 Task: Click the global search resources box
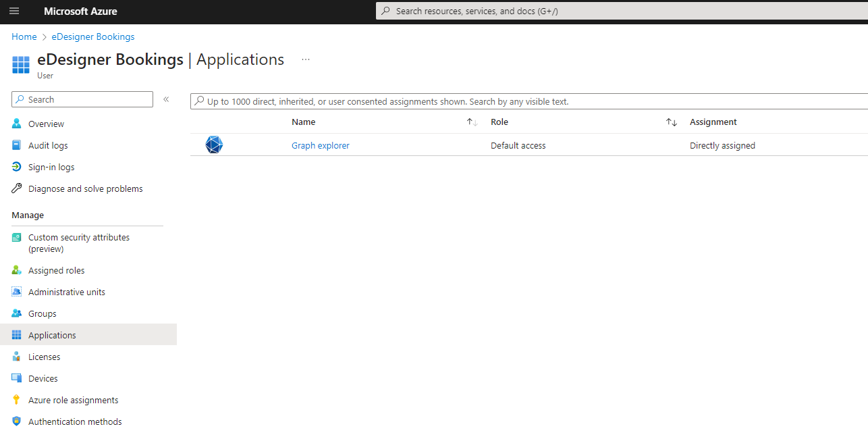coord(621,11)
